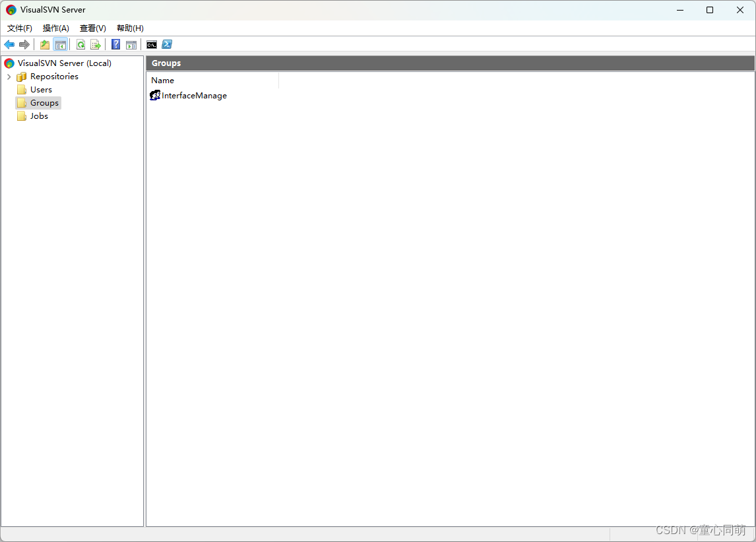The height and width of the screenshot is (542, 756).
Task: Click the VisualSVN logo in title bar
Action: [x=11, y=10]
